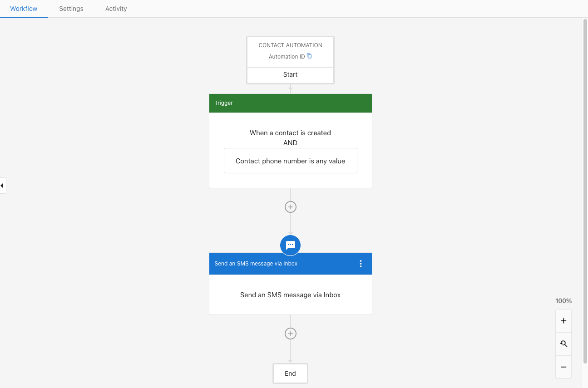Click the plus icon above the End node
Image resolution: width=588 pixels, height=388 pixels.
coord(290,333)
